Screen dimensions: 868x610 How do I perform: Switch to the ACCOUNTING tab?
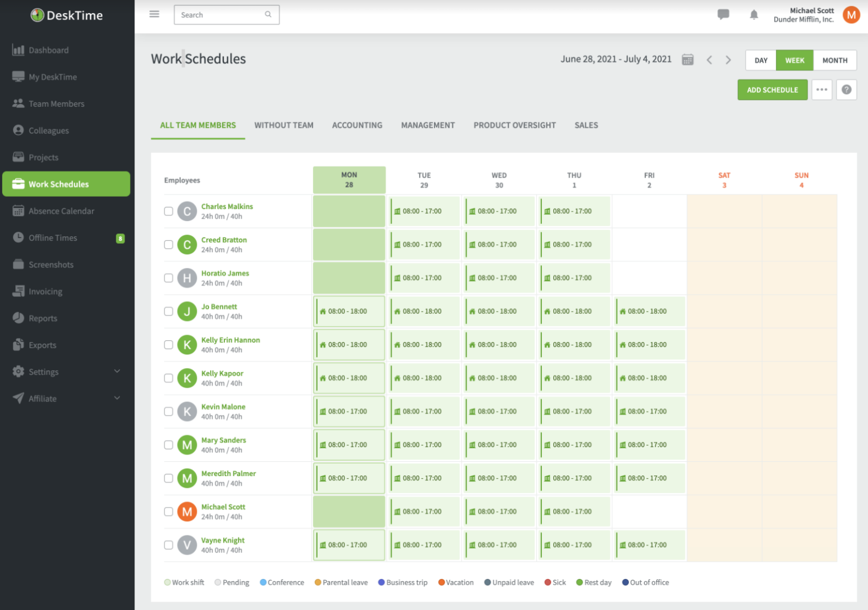(x=357, y=125)
